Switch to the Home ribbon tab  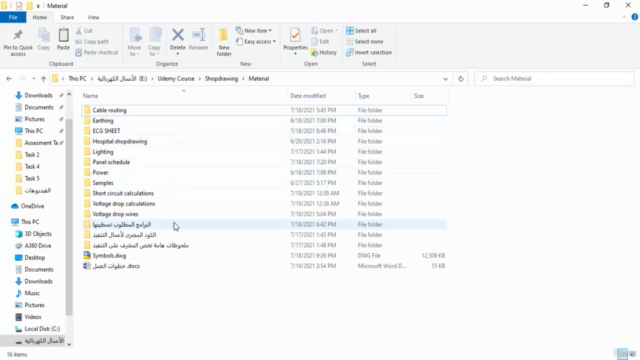pos(40,18)
